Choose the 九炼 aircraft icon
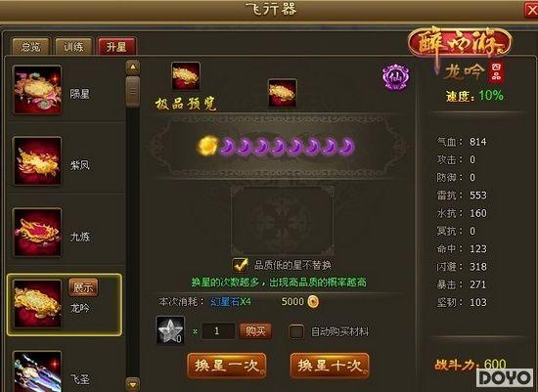Image resolution: width=538 pixels, height=392 pixels. [x=37, y=233]
